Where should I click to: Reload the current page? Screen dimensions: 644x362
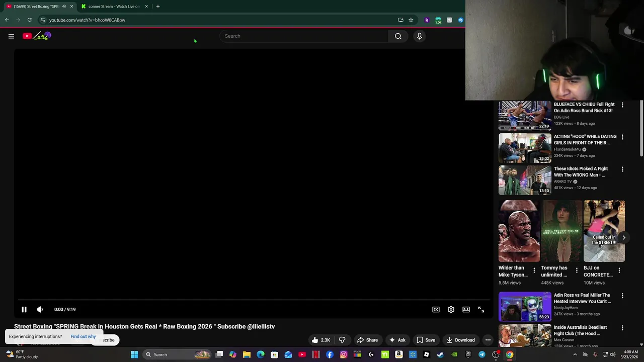click(x=29, y=20)
